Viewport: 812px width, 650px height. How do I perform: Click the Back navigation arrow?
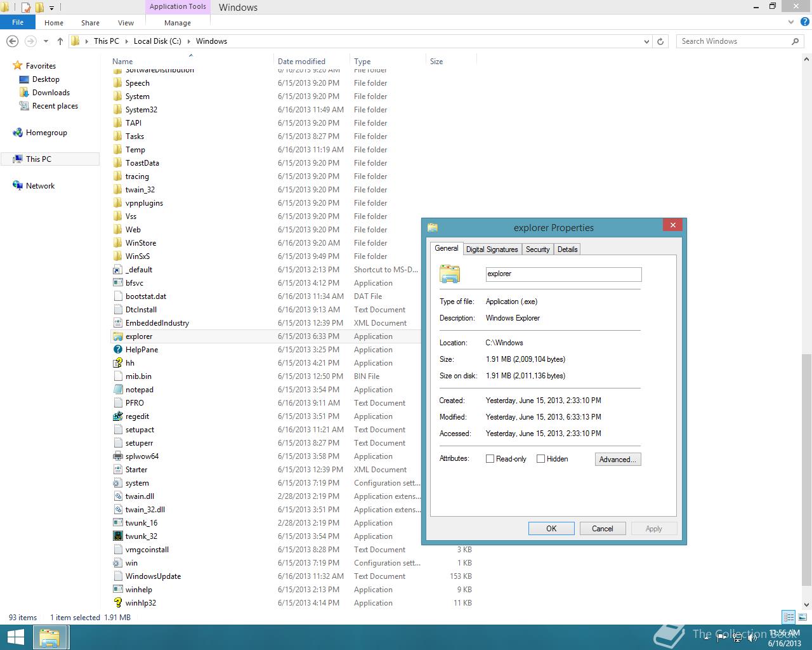pyautogui.click(x=12, y=41)
